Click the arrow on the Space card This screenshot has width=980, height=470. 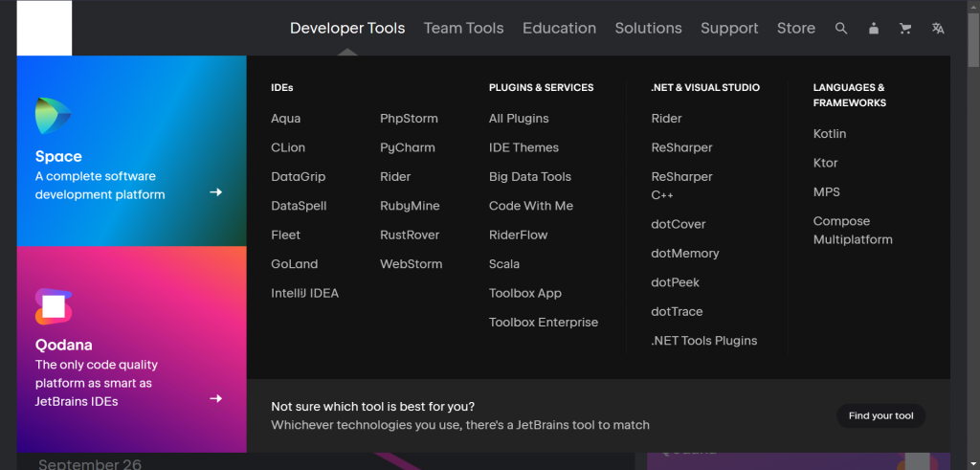pos(216,192)
